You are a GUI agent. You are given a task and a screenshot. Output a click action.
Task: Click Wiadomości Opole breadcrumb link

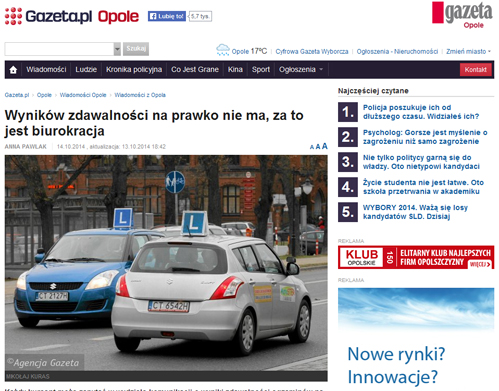pos(83,95)
